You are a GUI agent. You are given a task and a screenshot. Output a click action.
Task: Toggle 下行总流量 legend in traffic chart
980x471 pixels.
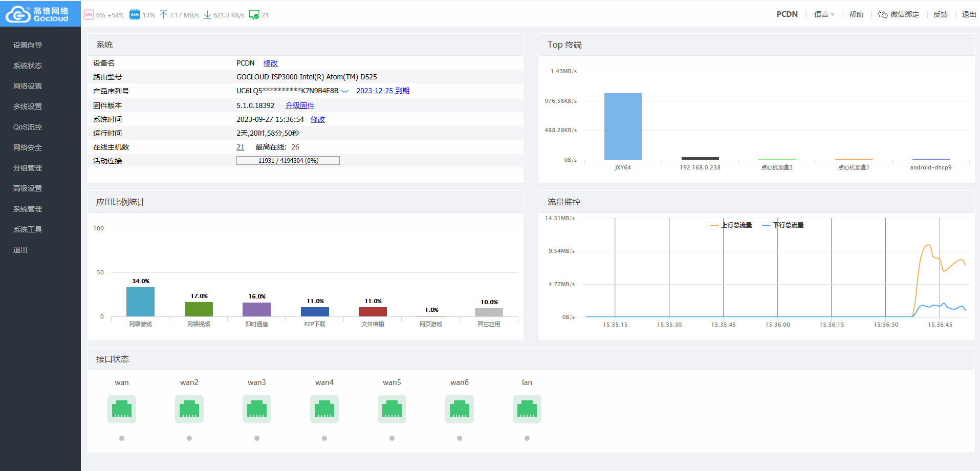[x=783, y=225]
